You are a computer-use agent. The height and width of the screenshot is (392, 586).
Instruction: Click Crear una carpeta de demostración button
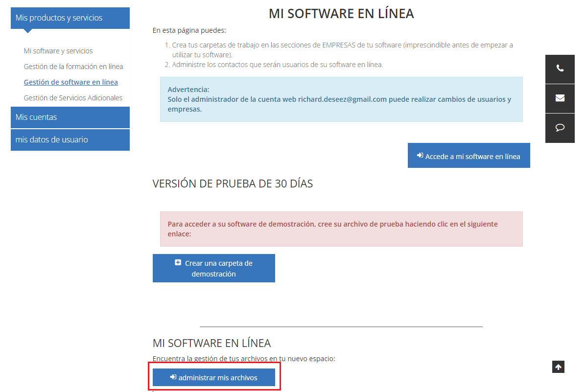click(x=214, y=268)
